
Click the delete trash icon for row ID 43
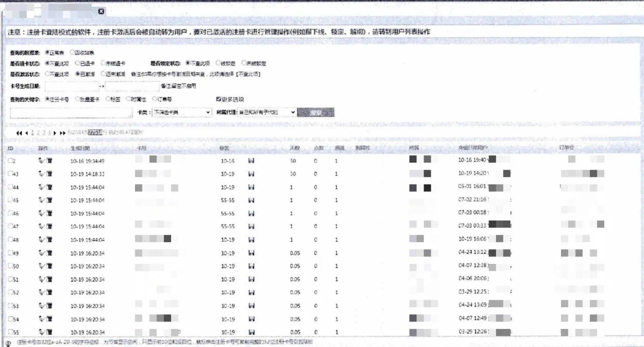tap(49, 174)
